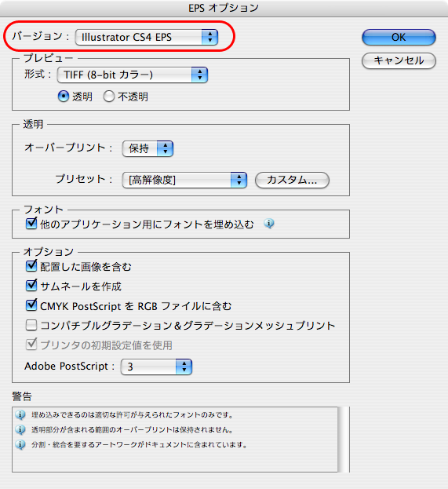The image size is (448, 489).
Task: Click the OK button
Action: coord(399,37)
